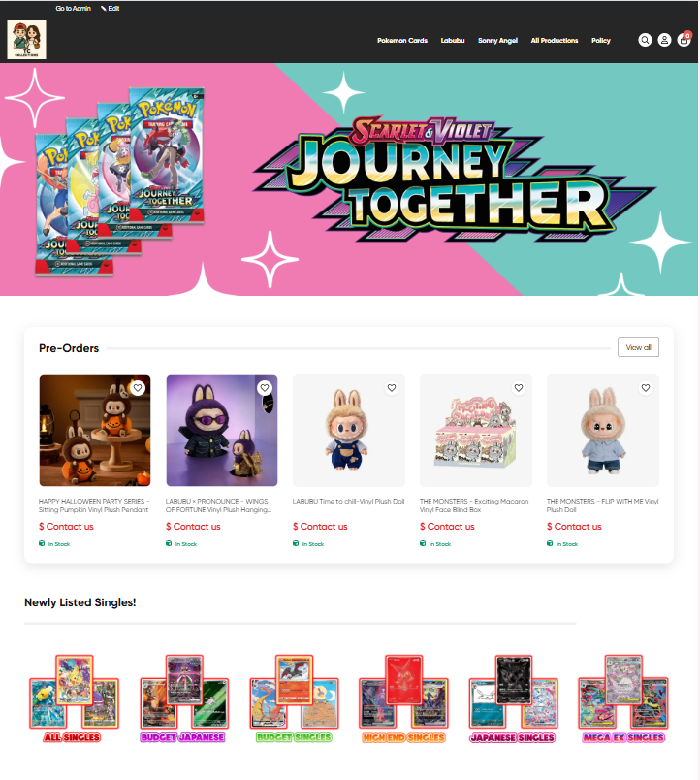
Task: Add Exciting Macaron Blind Box to wishlist
Action: (519, 387)
